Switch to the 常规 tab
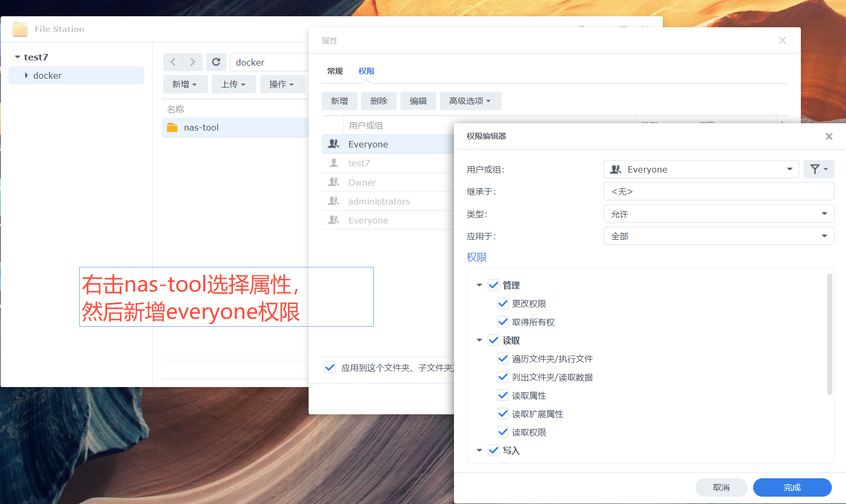The width and height of the screenshot is (846, 504). [335, 71]
